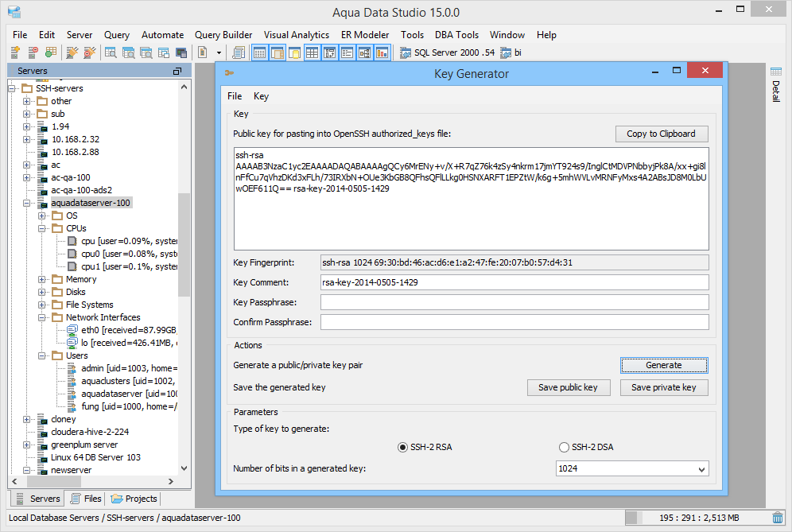The width and height of the screenshot is (792, 532).
Task: Click the cpu0 chip icon in tree
Action: 72,254
